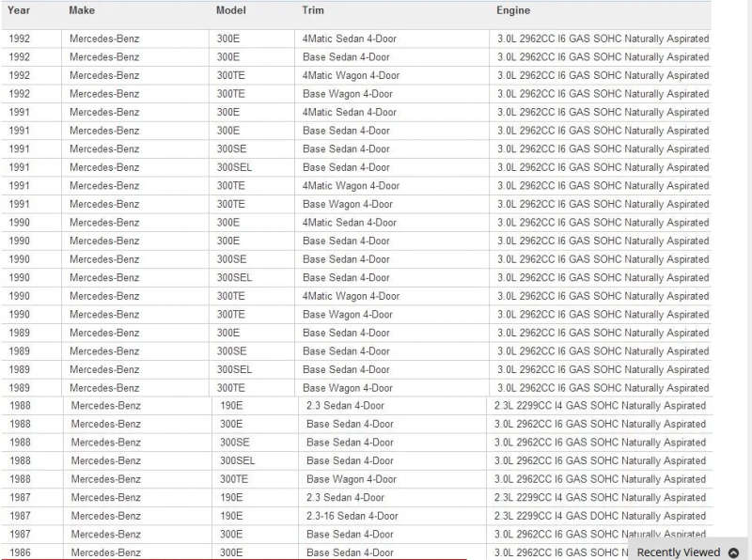Click the up-arrow icon beside Recently Viewed
Image resolution: width=752 pixels, height=560 pixels.
(733, 552)
